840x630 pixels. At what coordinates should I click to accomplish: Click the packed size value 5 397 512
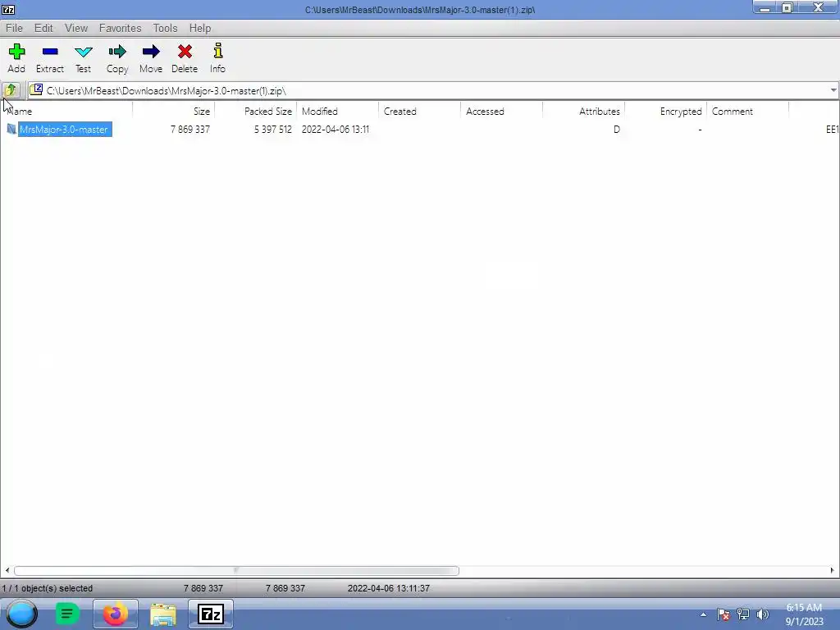272,129
